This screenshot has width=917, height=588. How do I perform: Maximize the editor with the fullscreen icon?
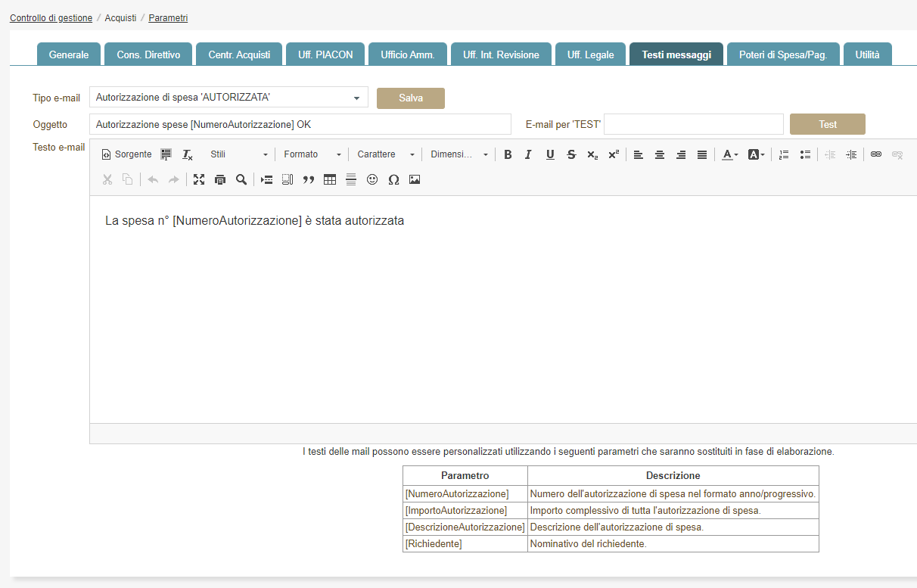[x=199, y=179]
